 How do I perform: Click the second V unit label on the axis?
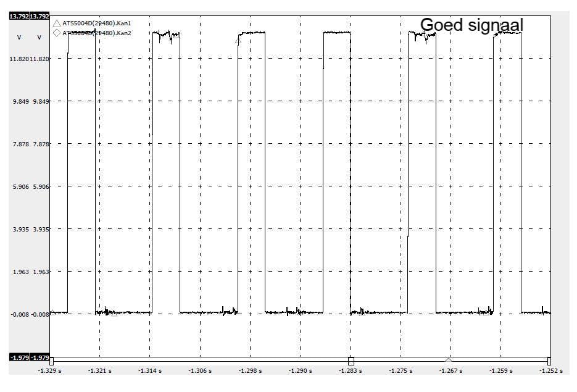click(x=39, y=38)
